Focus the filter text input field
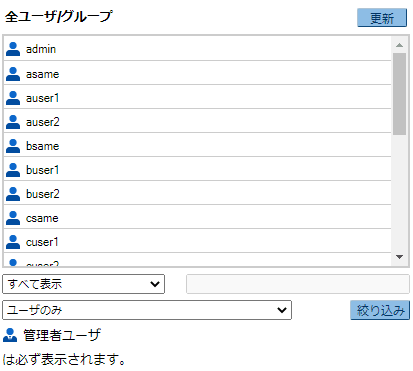413x371 pixels. 298,284
